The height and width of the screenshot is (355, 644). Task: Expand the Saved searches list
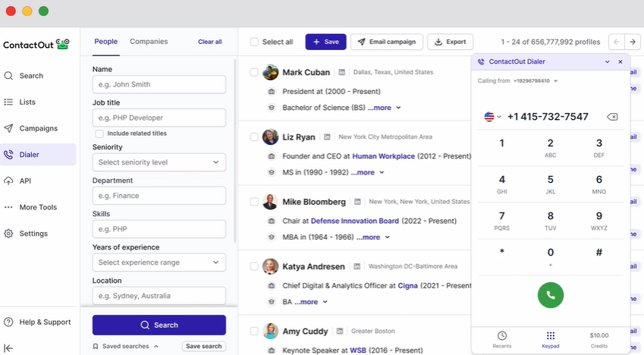point(126,347)
